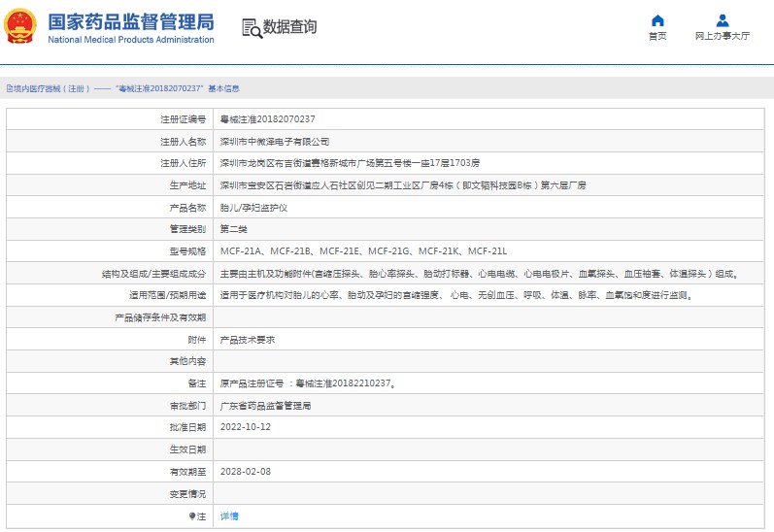This screenshot has height=532, width=774.
Task: Click the 数据查询 heading
Action: click(289, 26)
